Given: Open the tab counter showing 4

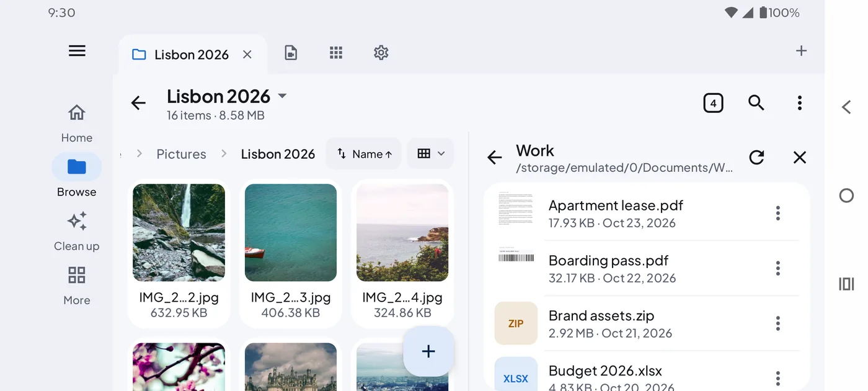Looking at the screenshot, I should [x=713, y=103].
